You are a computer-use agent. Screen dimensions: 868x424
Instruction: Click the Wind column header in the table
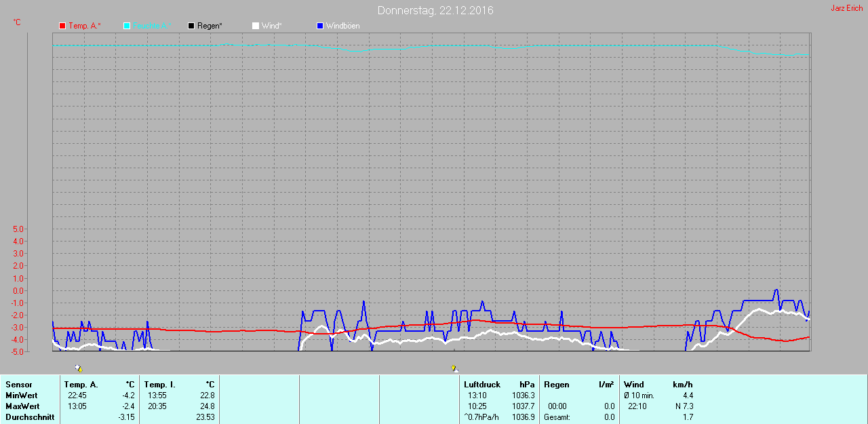634,385
